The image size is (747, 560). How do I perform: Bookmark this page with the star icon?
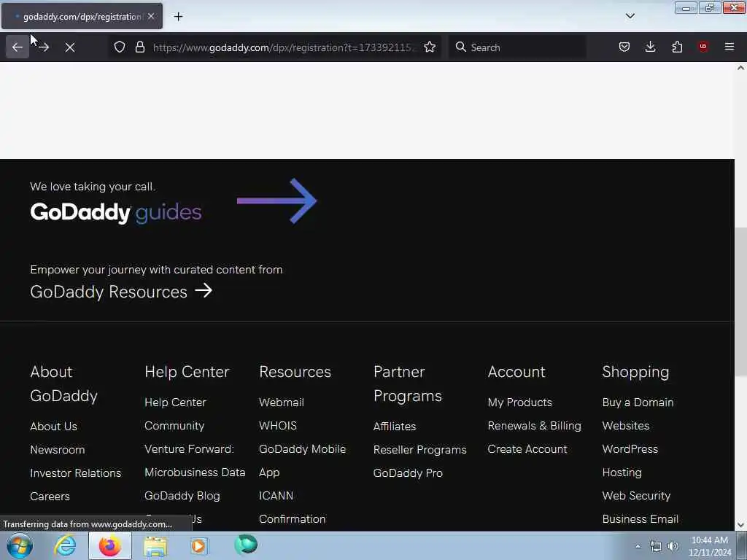[x=430, y=47]
